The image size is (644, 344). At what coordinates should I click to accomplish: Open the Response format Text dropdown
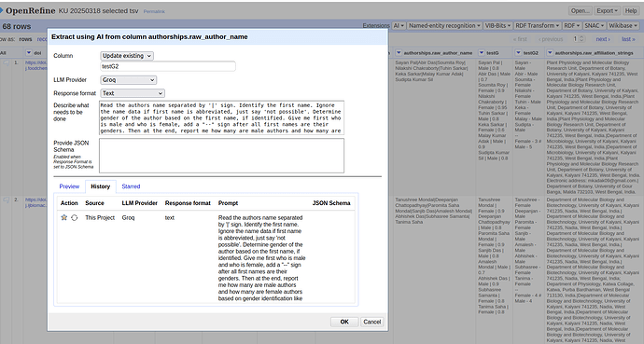click(133, 93)
